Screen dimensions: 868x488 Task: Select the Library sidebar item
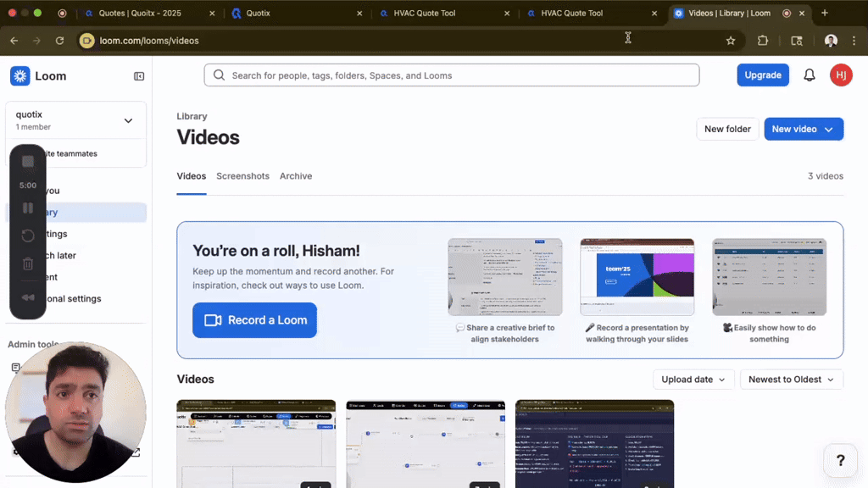coord(75,213)
